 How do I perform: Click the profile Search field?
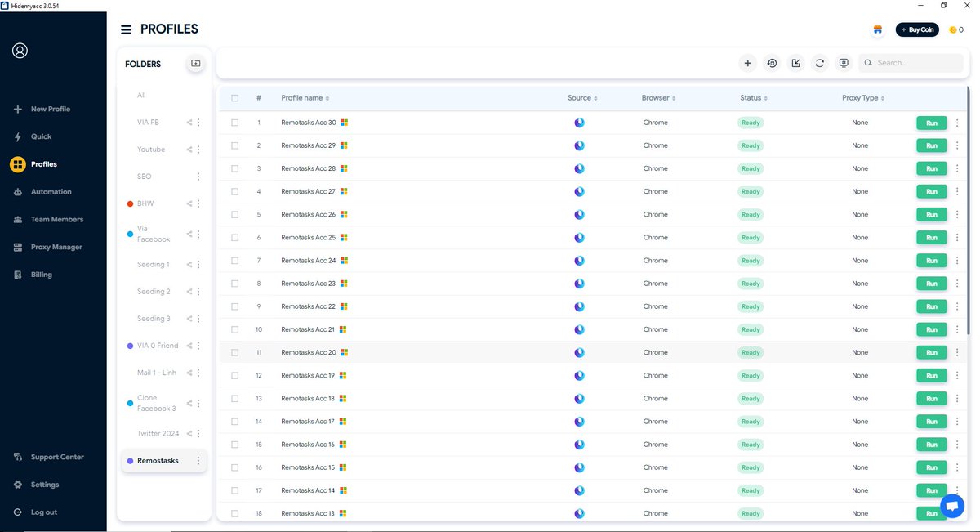[911, 63]
